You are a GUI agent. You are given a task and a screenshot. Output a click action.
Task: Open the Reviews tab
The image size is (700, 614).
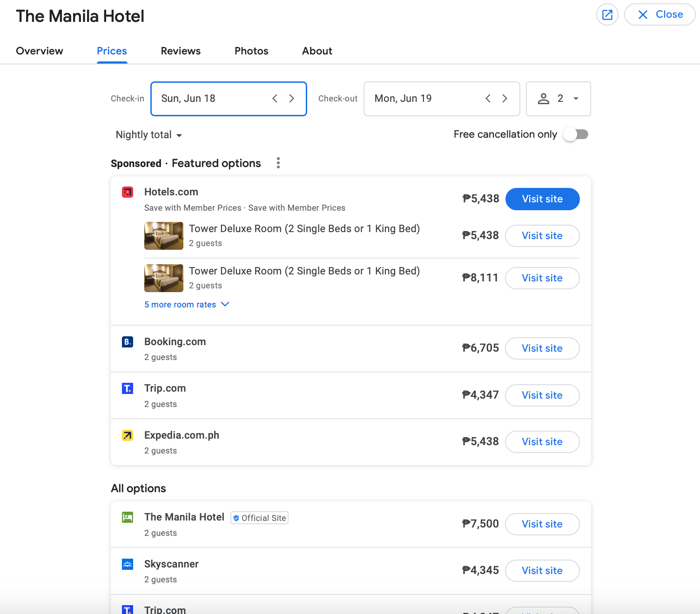[181, 51]
